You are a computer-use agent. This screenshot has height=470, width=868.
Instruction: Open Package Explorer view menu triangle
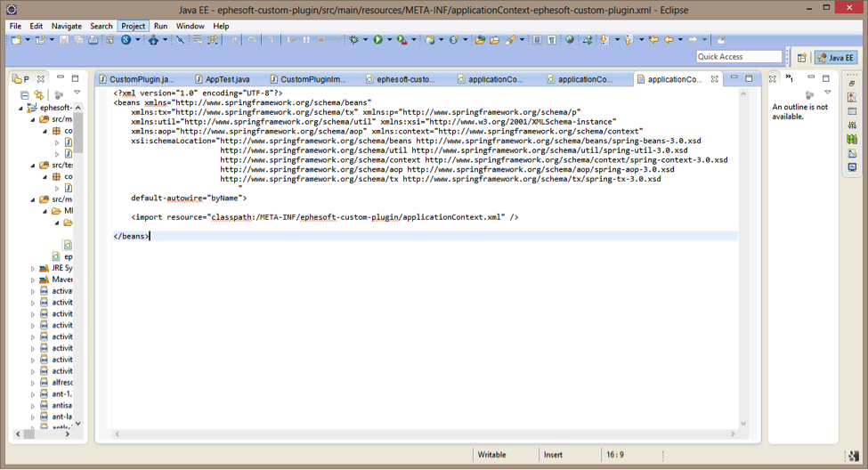click(77, 93)
